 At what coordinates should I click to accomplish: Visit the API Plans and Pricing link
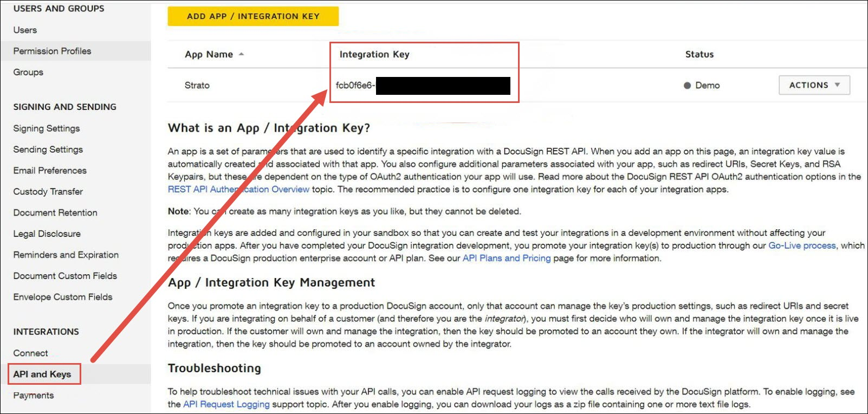point(506,258)
